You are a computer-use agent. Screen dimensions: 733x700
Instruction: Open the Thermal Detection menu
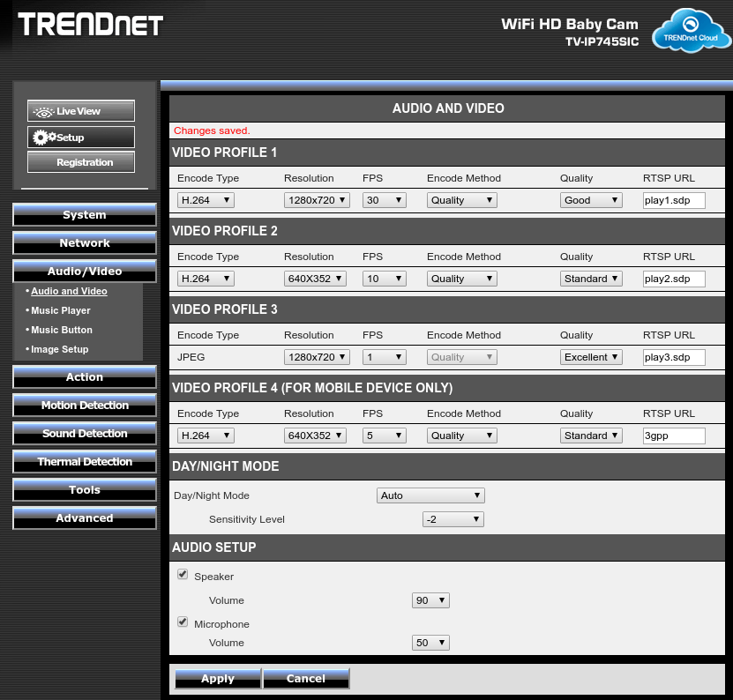85,462
